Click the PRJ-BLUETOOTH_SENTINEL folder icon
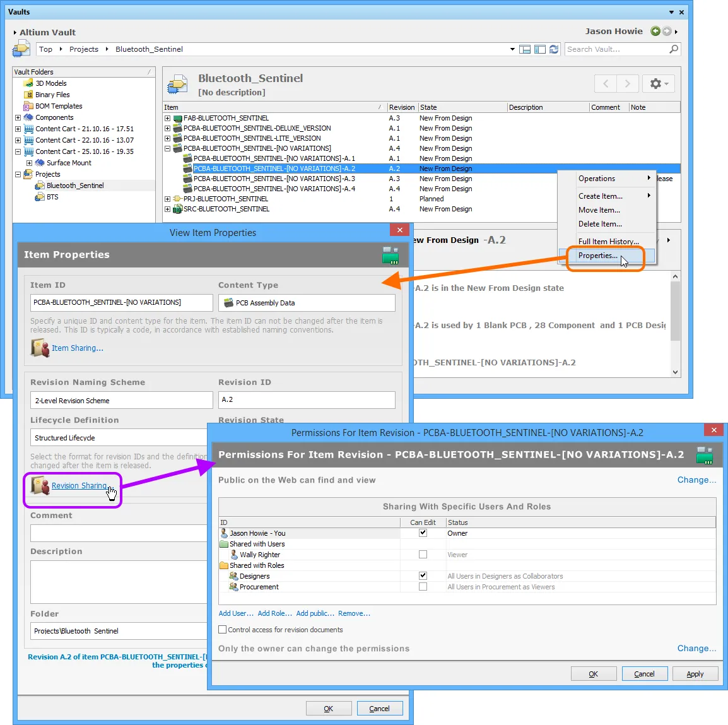Image resolution: width=728 pixels, height=725 pixels. click(177, 199)
